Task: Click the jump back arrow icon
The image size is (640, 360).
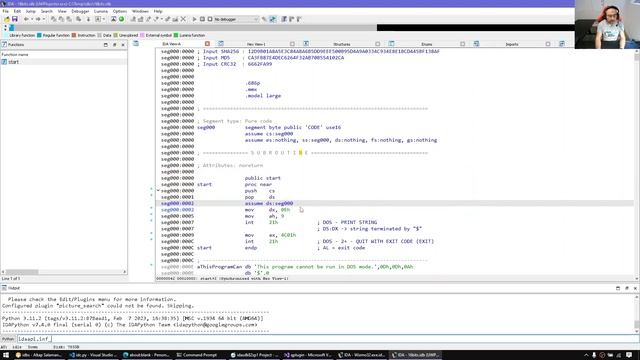Action: [x=27, y=19]
